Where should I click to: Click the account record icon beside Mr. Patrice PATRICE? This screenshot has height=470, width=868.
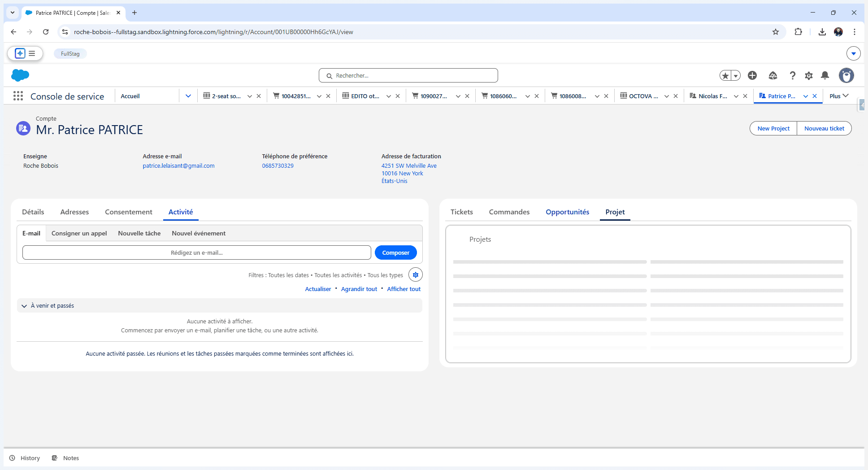23,128
